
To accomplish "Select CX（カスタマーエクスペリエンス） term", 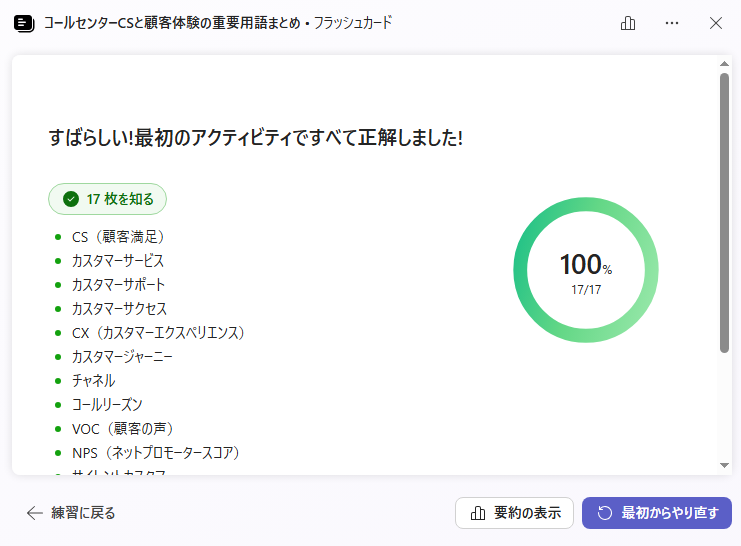I will tap(158, 333).
